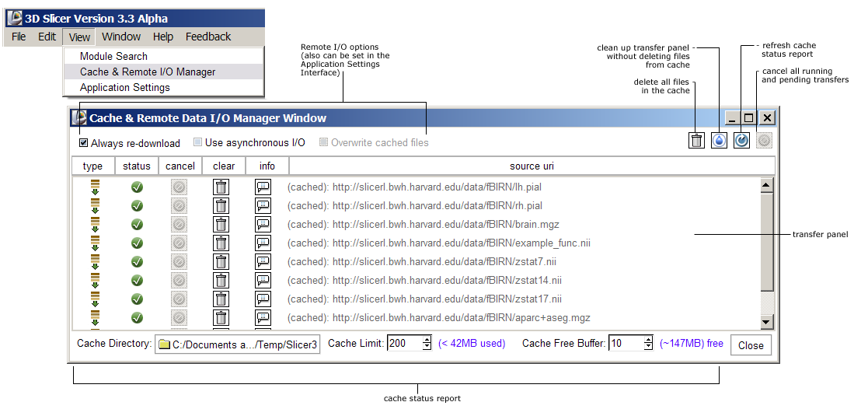
Task: Open info for aparc+aseg.mgz entry
Action: (x=263, y=318)
